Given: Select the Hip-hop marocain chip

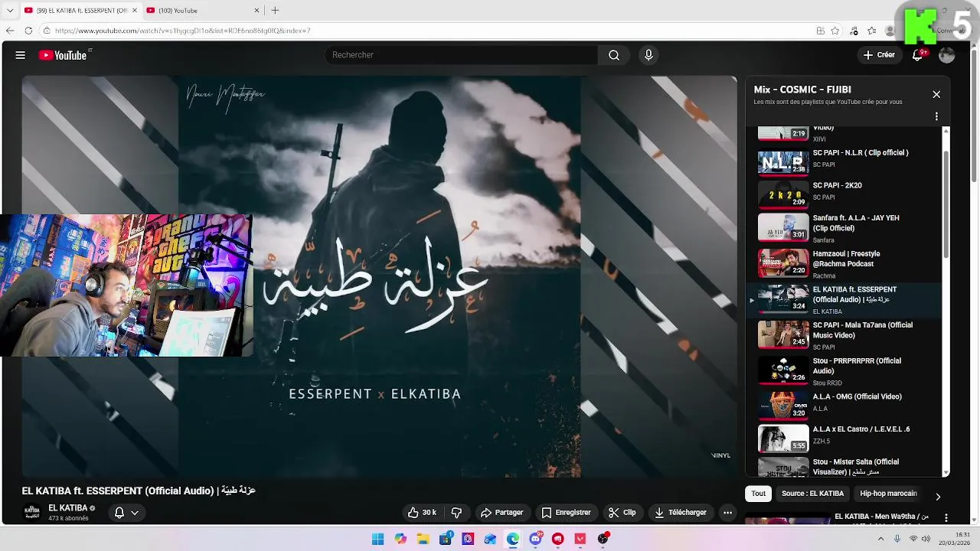Looking at the screenshot, I should [x=888, y=494].
